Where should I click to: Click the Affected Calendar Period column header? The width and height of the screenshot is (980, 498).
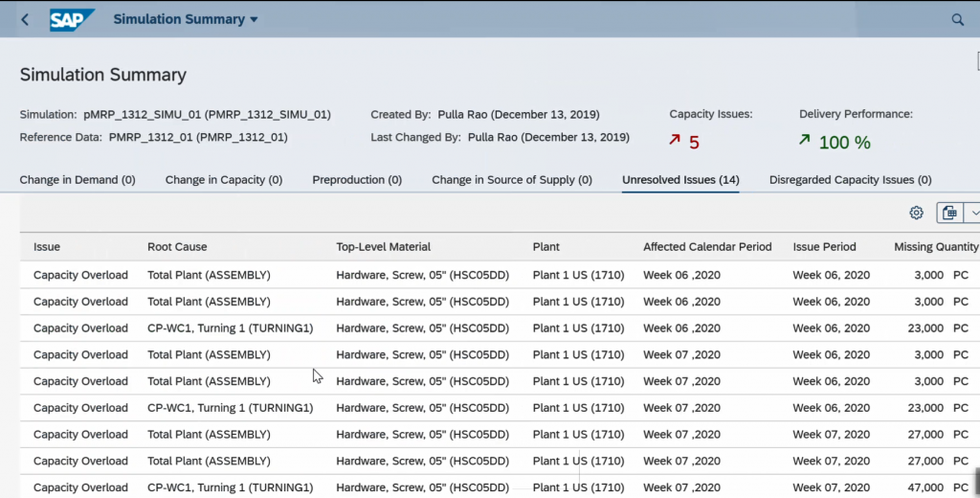pyautogui.click(x=707, y=246)
